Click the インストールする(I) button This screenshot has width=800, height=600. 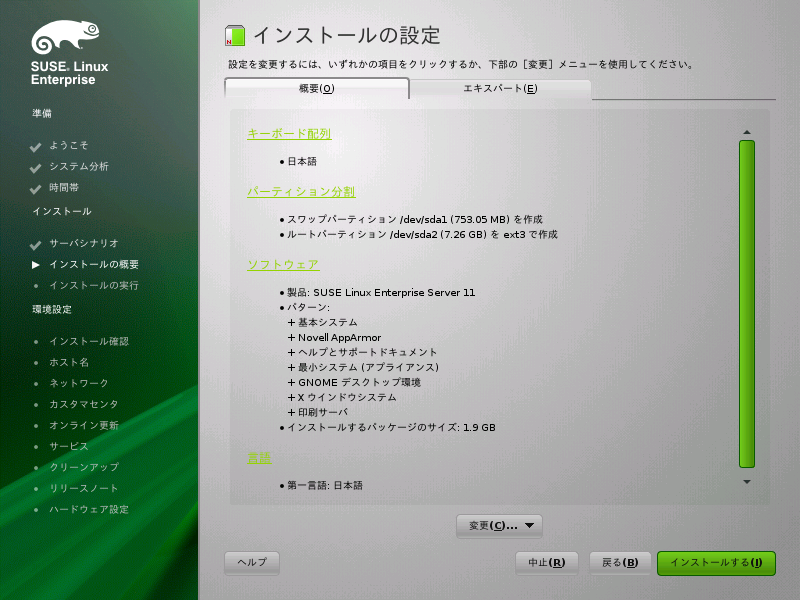point(716,563)
